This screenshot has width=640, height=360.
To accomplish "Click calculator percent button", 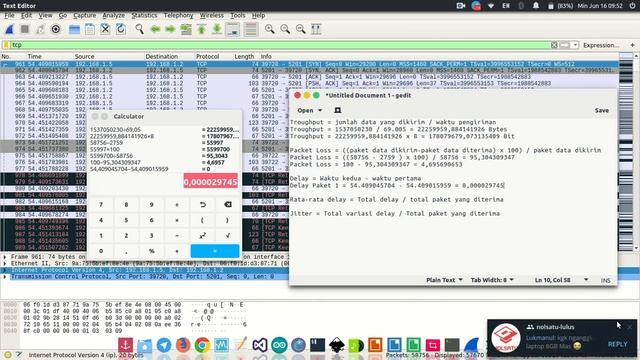I will pyautogui.click(x=151, y=251).
